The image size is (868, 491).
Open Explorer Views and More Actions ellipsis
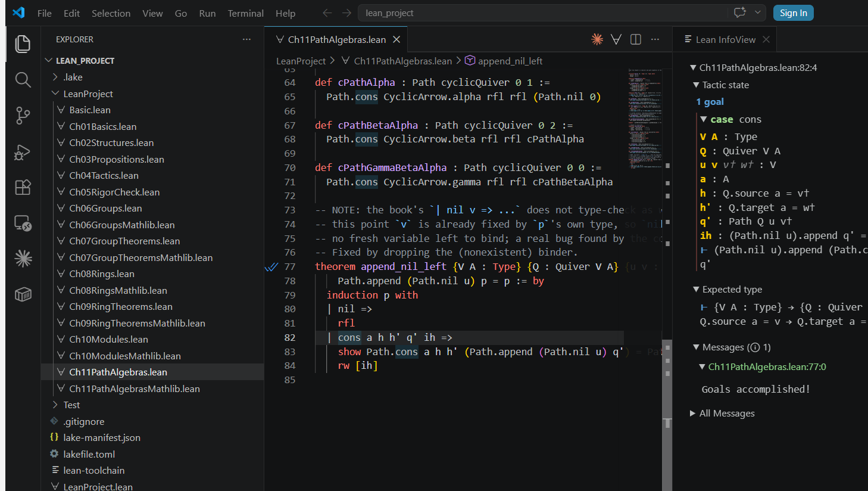(x=246, y=39)
